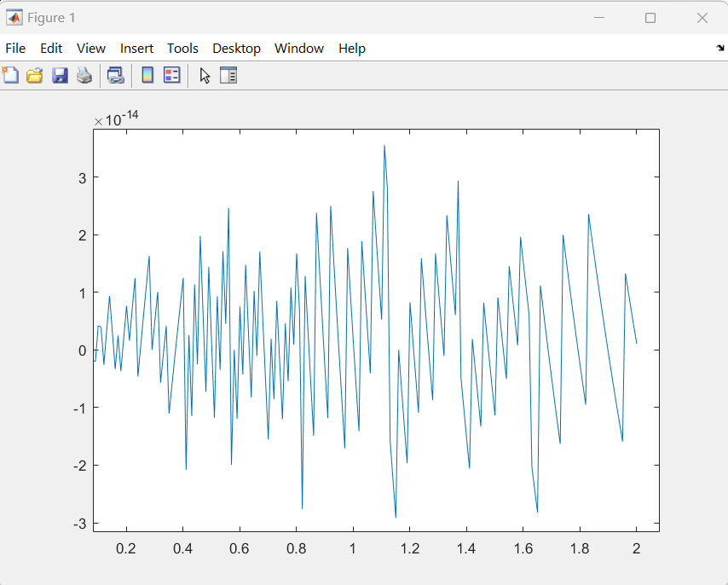Image resolution: width=728 pixels, height=585 pixels.
Task: Insert a colorbar with the Colorbar icon
Action: pos(146,75)
